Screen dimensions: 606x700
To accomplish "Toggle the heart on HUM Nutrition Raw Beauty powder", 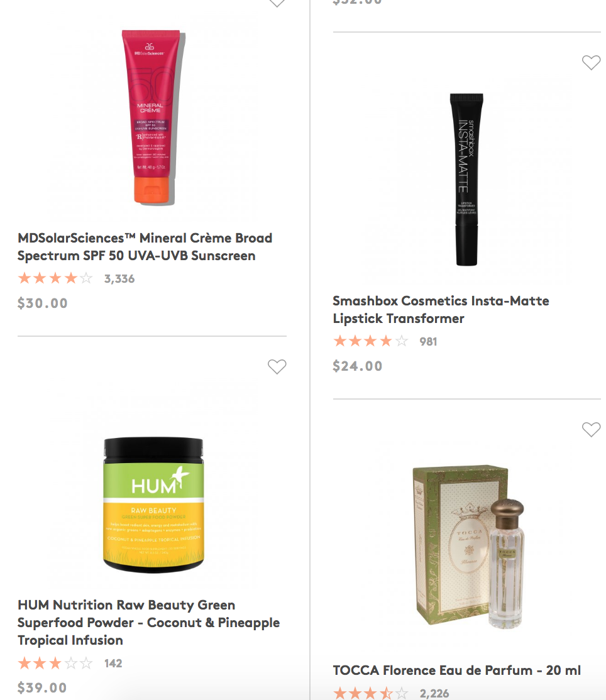I will (277, 366).
